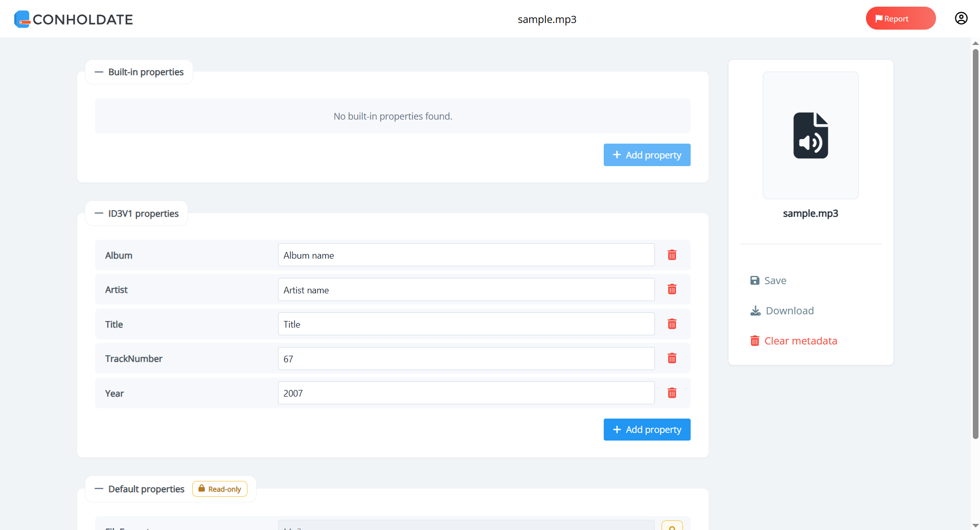Click the sample.mp3 title in header

[x=546, y=19]
